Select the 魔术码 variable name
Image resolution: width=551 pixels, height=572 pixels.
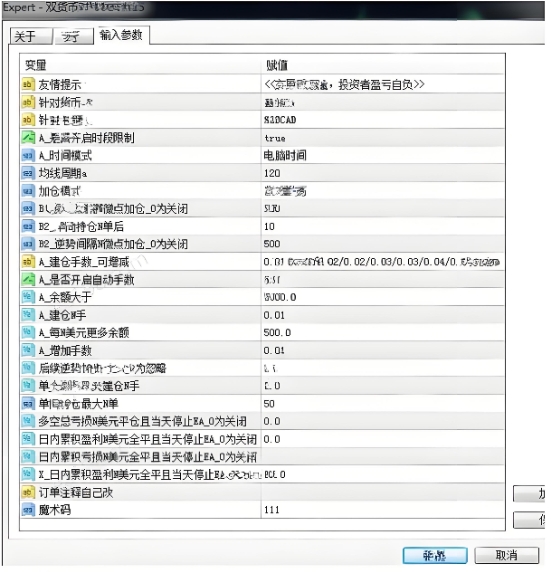(x=55, y=511)
